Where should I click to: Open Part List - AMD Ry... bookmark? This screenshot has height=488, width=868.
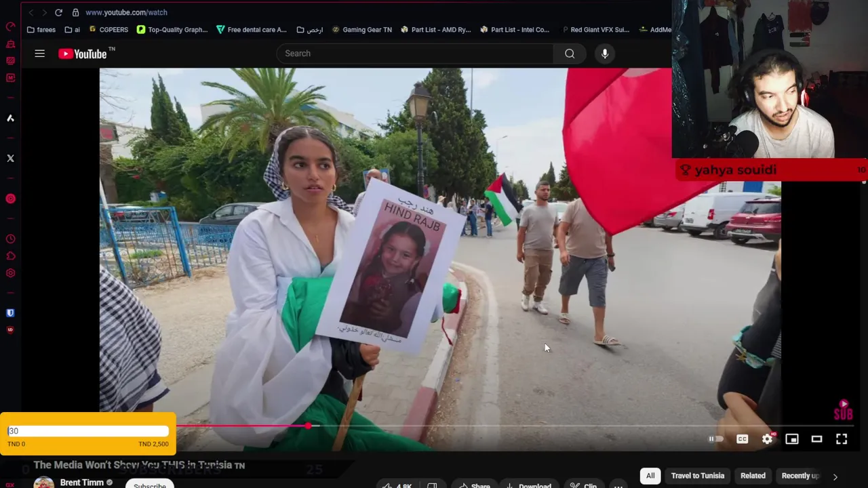click(436, 30)
